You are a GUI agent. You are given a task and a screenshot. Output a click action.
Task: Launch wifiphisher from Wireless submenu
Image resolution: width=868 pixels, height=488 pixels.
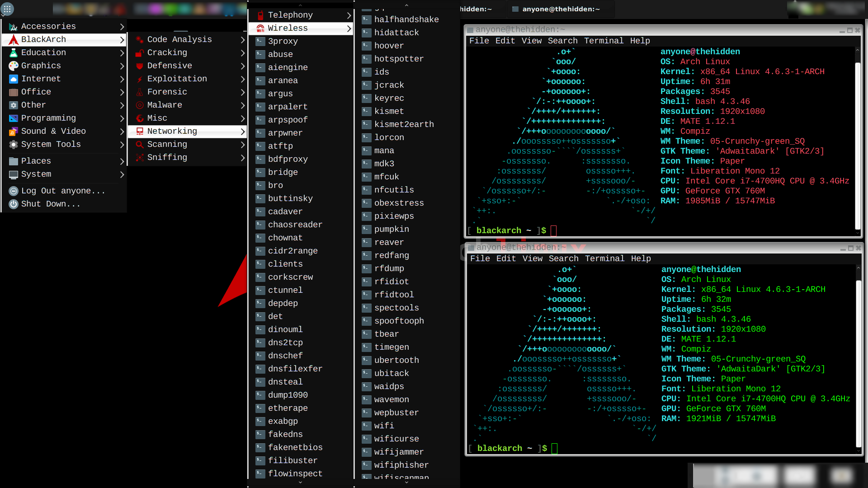[401, 465]
